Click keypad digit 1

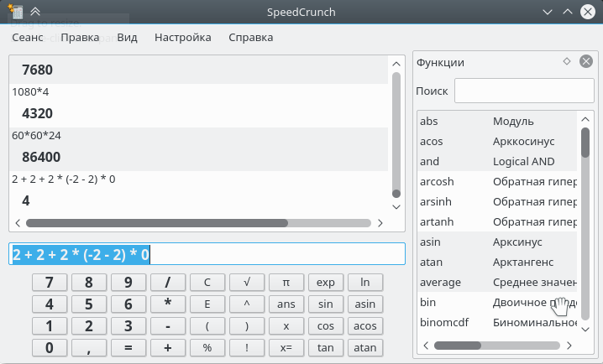click(50, 326)
